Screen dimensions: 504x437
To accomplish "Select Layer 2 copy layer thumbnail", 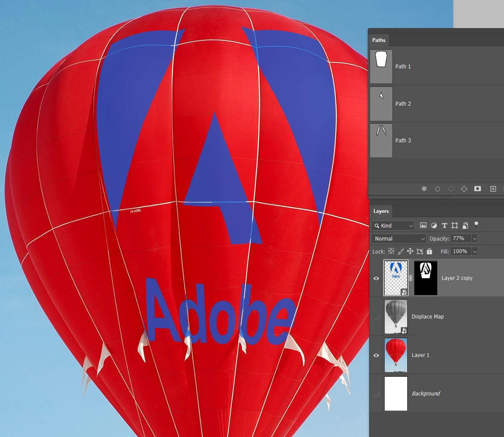I will click(x=396, y=278).
